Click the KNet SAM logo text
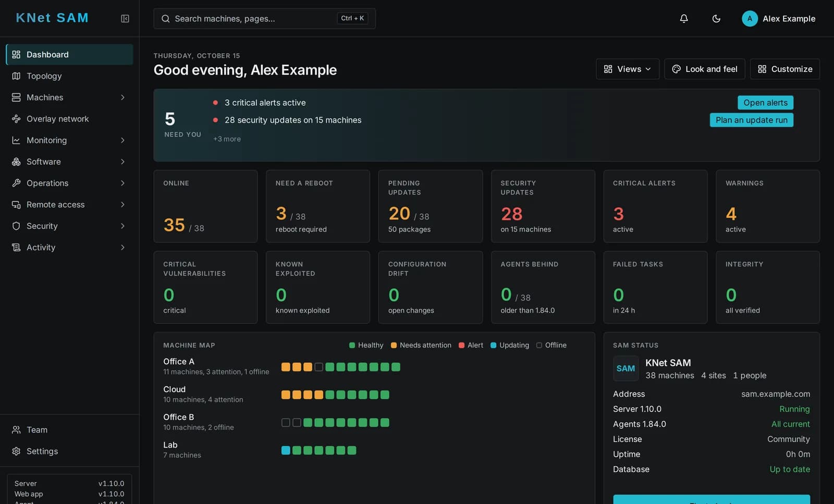This screenshot has width=834, height=504. tap(52, 18)
